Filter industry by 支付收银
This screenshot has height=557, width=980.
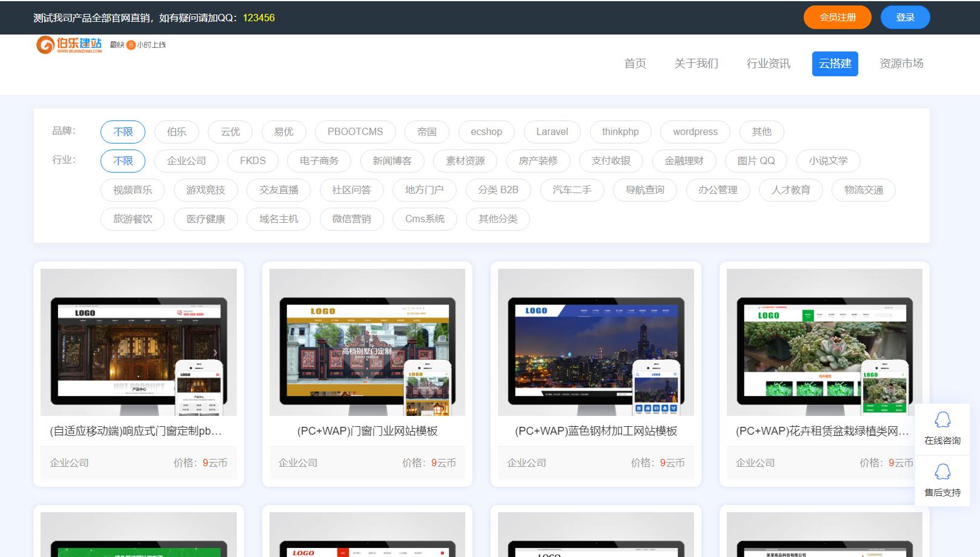(611, 160)
